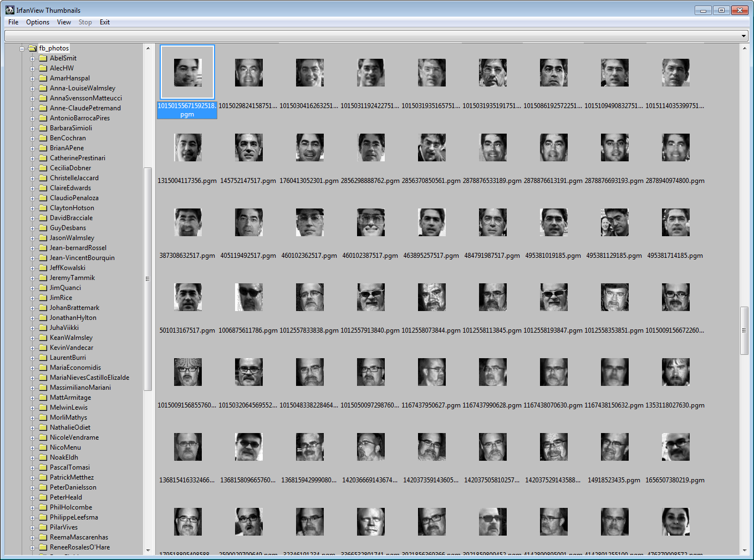The height and width of the screenshot is (560, 754).
Task: Click the folder icon next to AbelSmit
Action: [43, 58]
